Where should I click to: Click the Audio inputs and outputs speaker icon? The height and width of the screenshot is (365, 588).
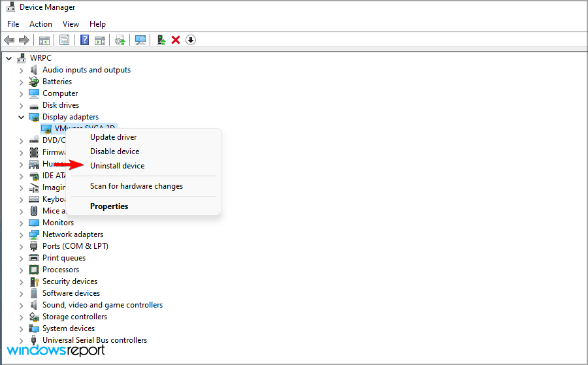point(34,70)
